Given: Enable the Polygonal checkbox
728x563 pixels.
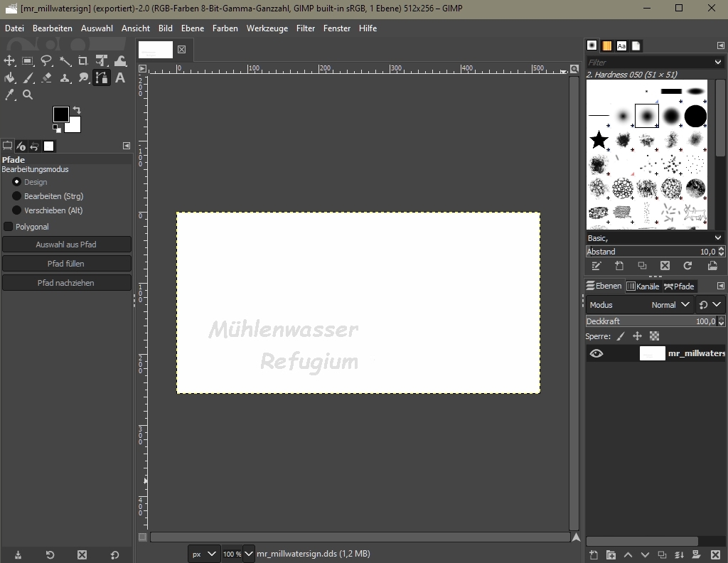Looking at the screenshot, I should point(9,227).
